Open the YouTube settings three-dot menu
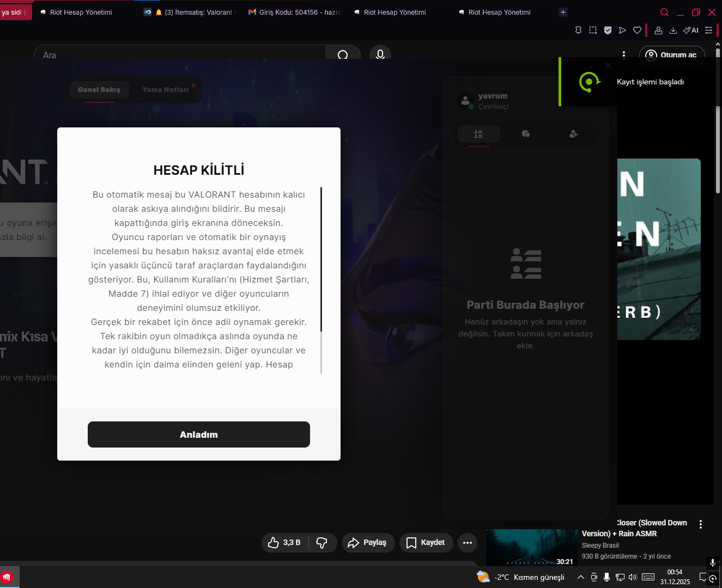722x588 pixels. (624, 54)
